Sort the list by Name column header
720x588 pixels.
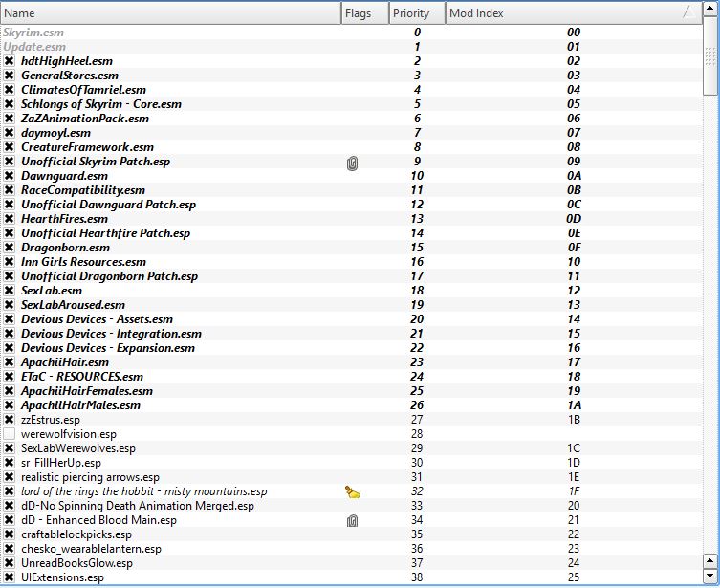pos(170,13)
